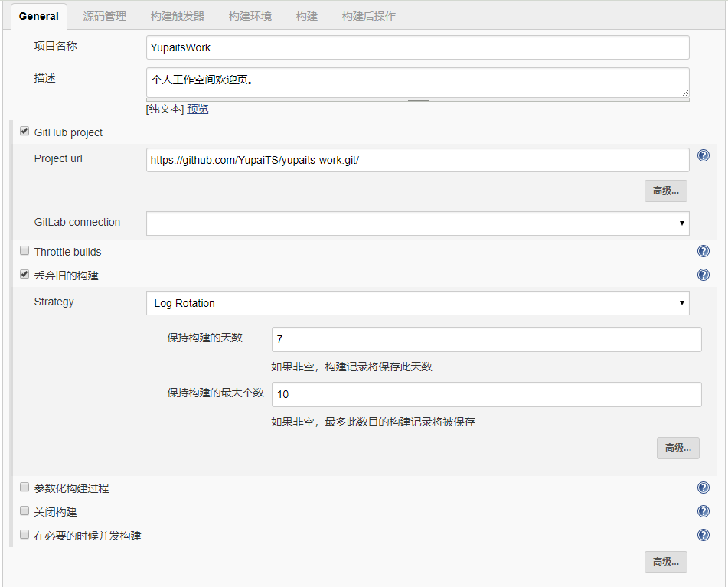The width and height of the screenshot is (728, 587).
Task: Click the 保持构建的天数 input field
Action: pos(486,340)
